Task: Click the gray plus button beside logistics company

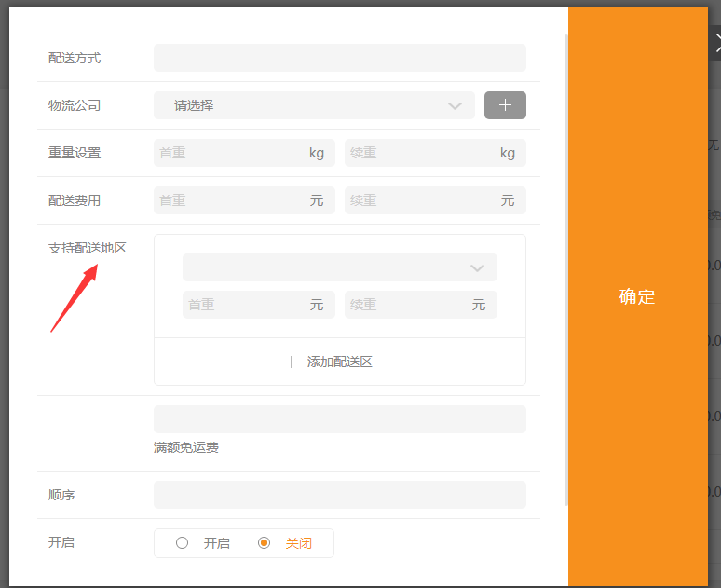Action: pos(505,105)
